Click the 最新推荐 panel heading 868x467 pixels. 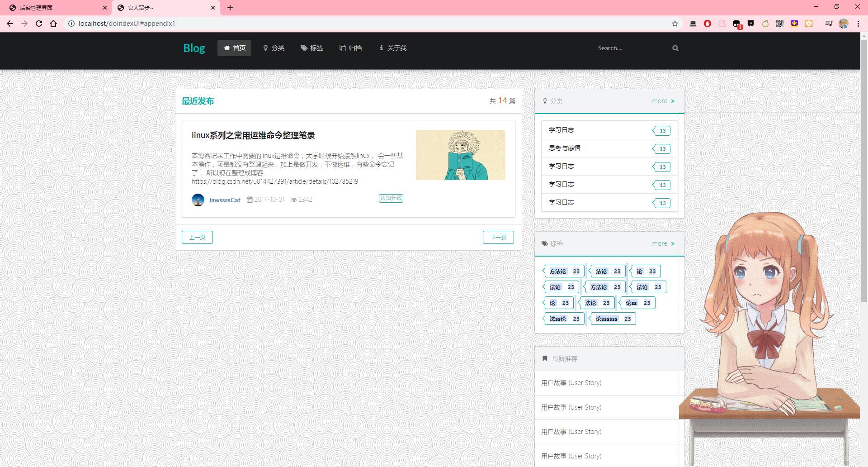coord(560,358)
